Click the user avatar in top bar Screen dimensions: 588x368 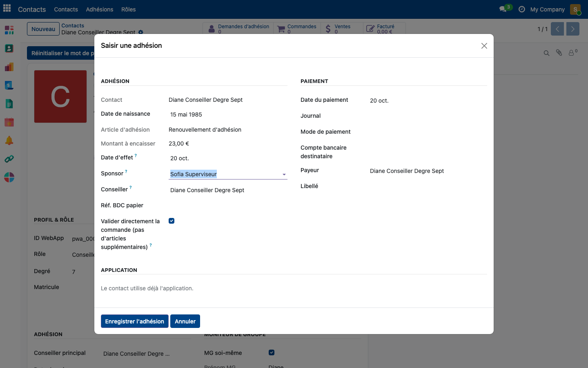click(x=575, y=9)
